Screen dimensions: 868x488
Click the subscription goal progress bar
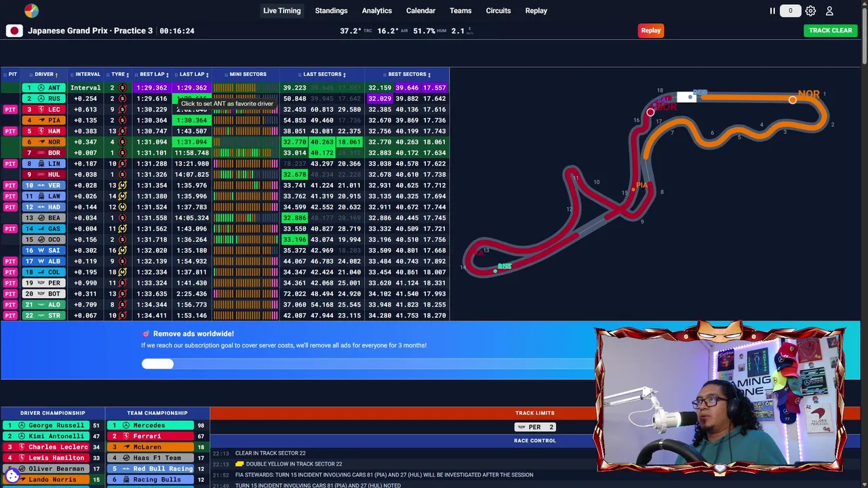tap(368, 364)
